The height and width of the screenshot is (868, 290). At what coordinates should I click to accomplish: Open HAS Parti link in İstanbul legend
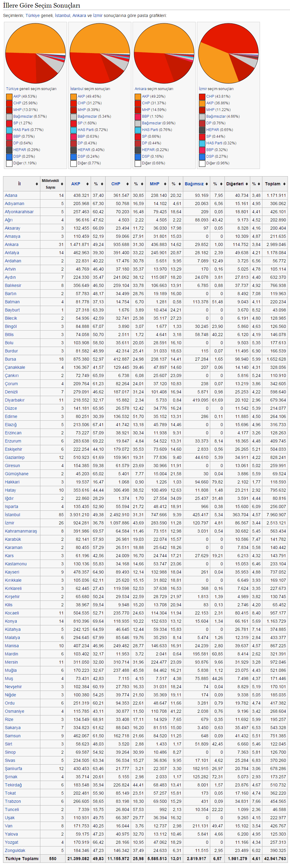pyautogui.click(x=85, y=130)
